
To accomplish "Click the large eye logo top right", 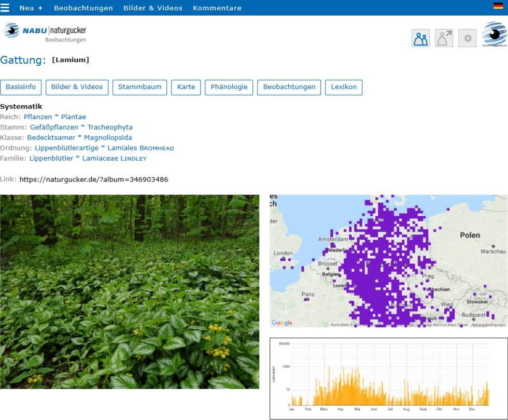I will pyautogui.click(x=495, y=34).
